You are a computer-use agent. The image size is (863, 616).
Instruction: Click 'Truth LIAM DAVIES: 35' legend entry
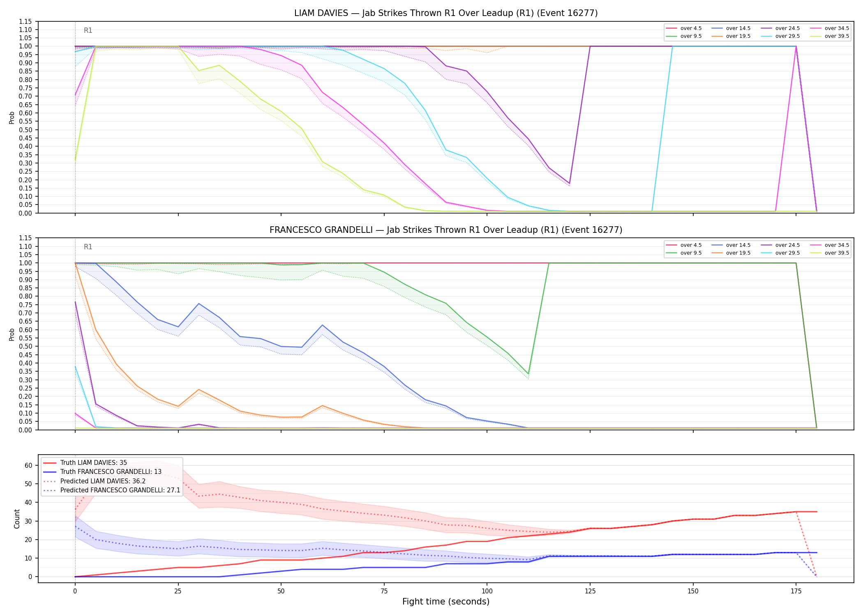[85, 463]
